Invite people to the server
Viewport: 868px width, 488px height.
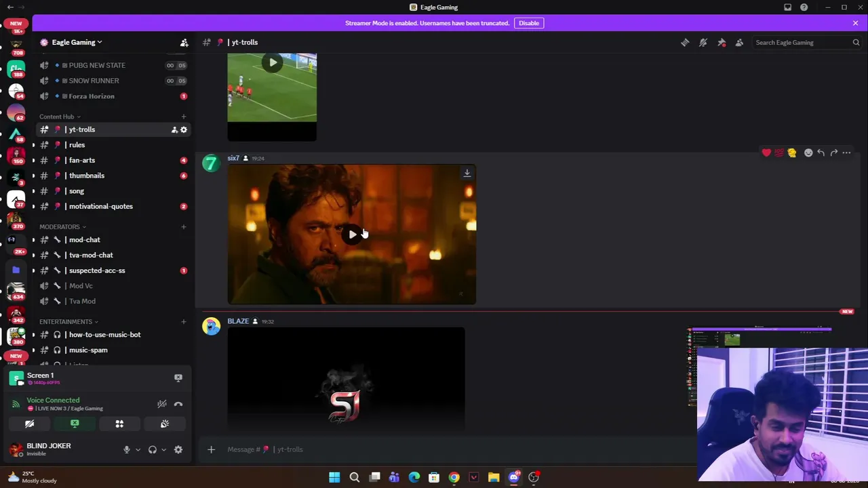click(x=184, y=43)
